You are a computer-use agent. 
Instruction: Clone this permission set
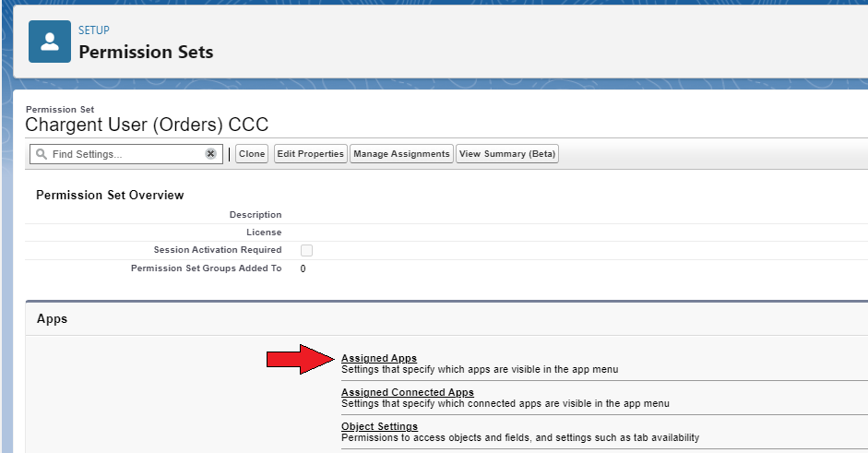tap(252, 154)
